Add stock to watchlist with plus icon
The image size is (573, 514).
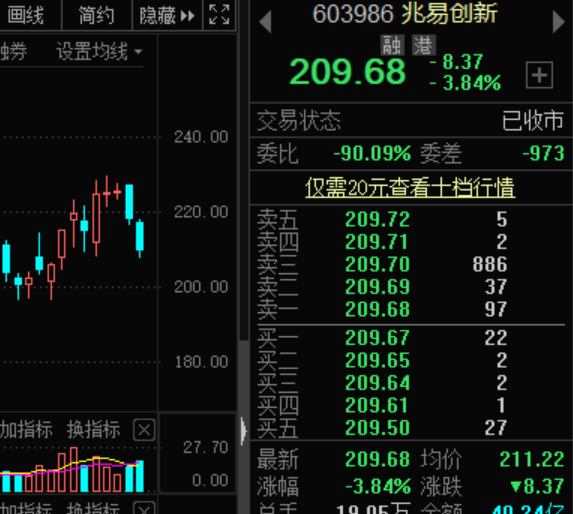[x=539, y=75]
